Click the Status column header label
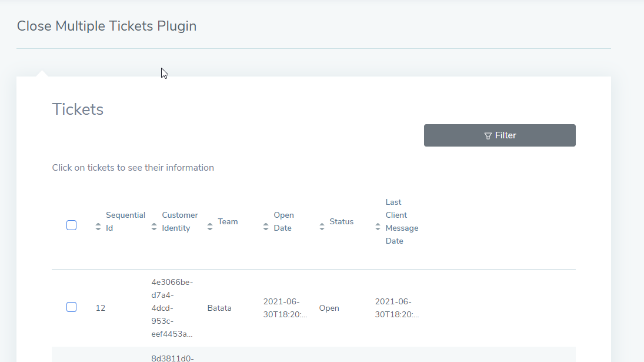The image size is (644, 362). [341, 221]
